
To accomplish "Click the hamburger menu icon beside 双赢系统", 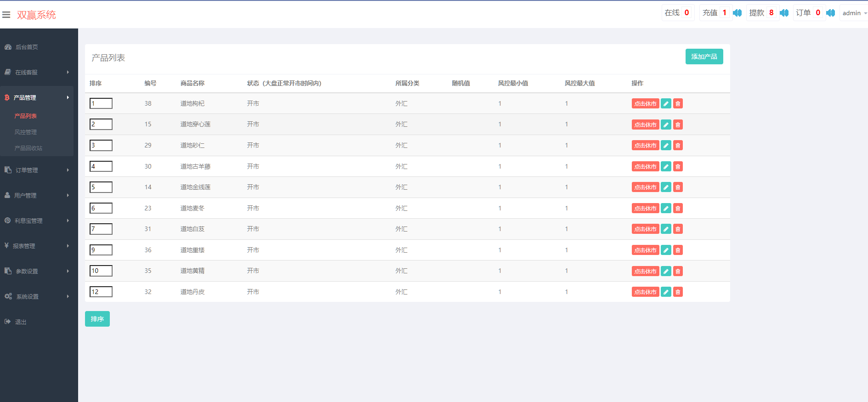I will click(6, 15).
